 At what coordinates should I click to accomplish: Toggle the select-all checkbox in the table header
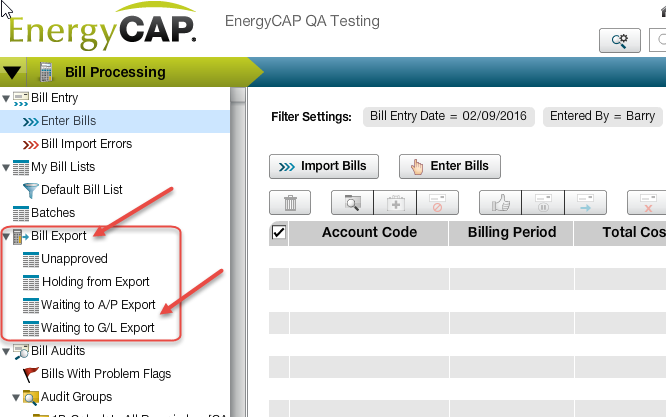(279, 233)
